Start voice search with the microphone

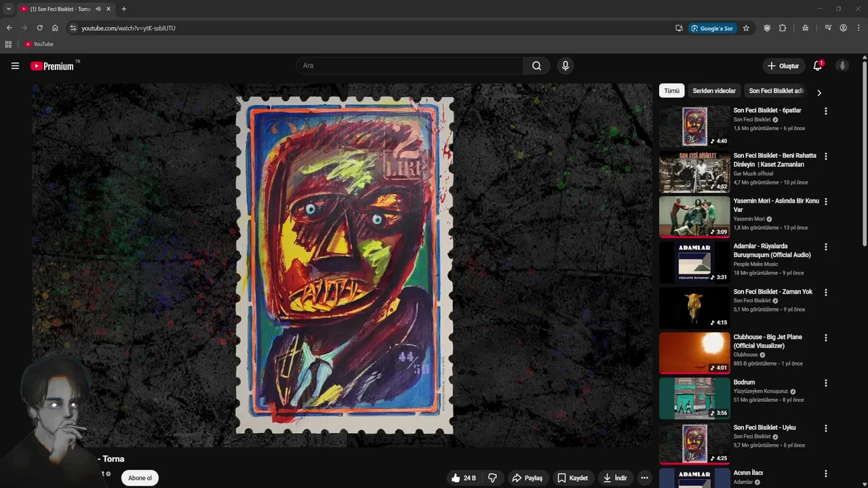566,66
